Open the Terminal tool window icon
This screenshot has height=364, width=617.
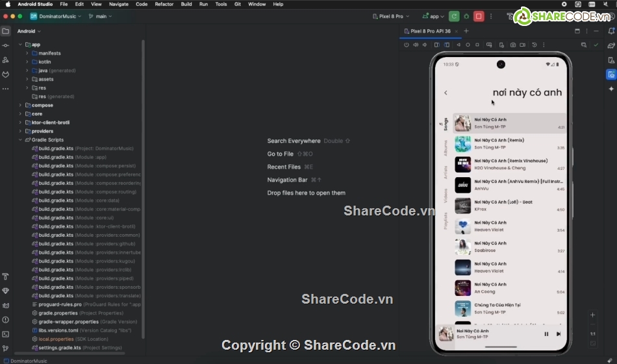tap(5, 334)
